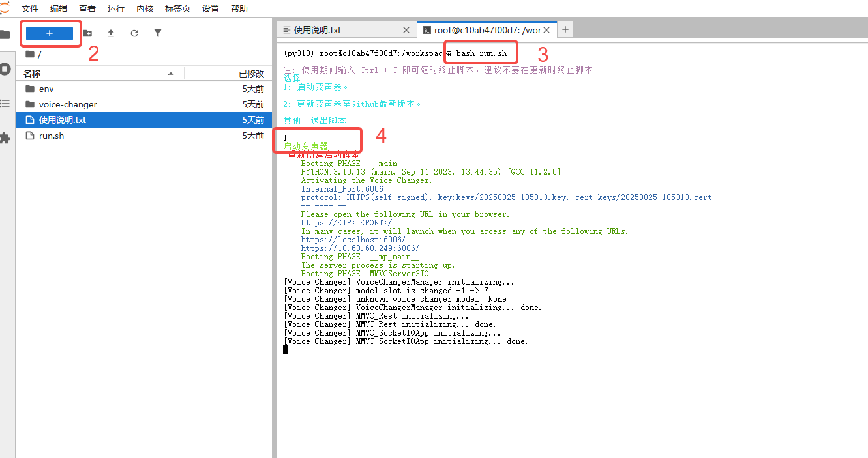868x458 pixels.
Task: Close the root terminal tab
Action: (546, 30)
